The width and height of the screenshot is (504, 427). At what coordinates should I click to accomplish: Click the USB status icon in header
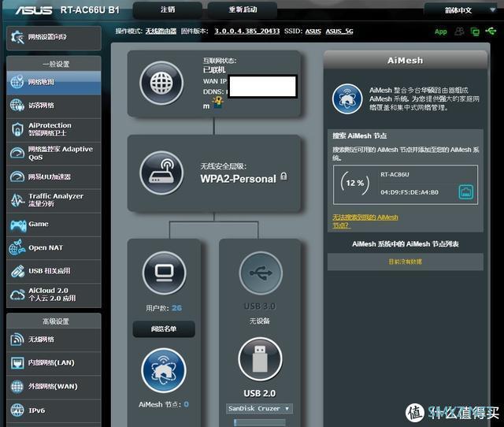pos(491,32)
